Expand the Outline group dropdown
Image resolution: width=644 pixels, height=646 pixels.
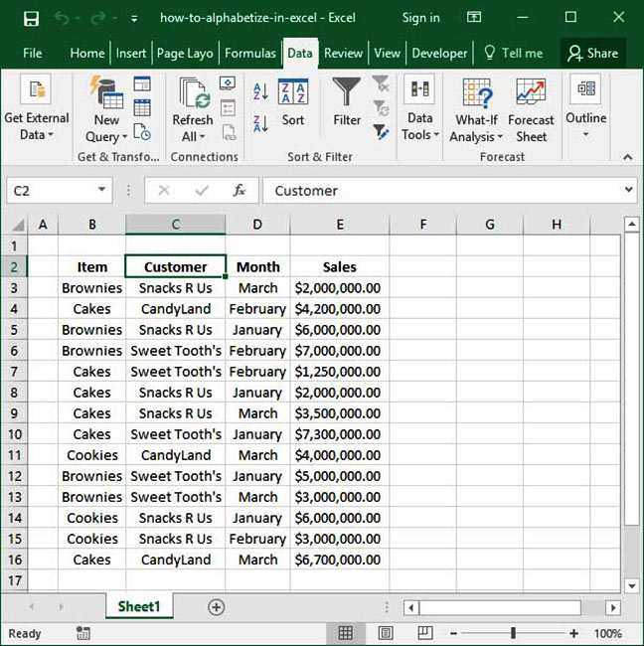coord(585,109)
